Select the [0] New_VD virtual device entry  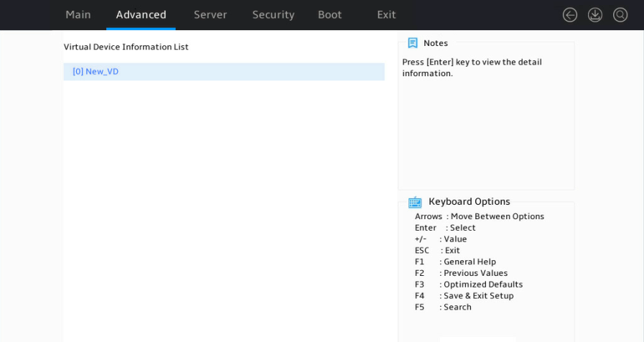(x=224, y=72)
